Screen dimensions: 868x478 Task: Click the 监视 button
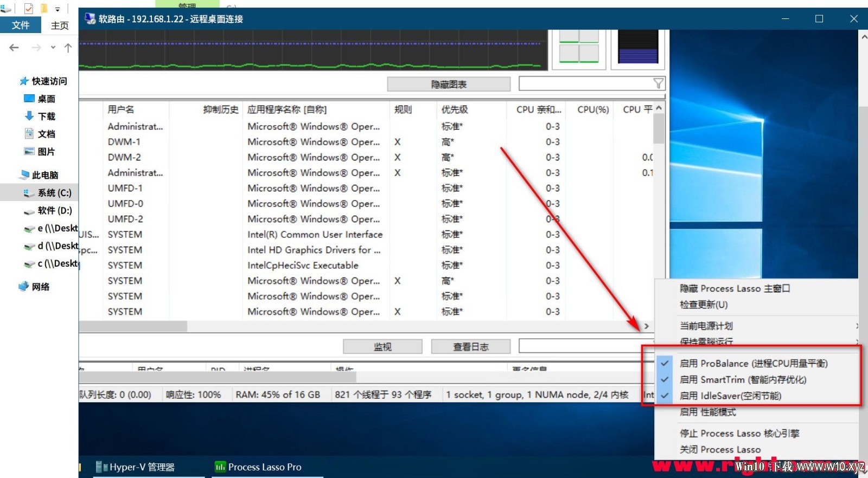click(x=382, y=346)
